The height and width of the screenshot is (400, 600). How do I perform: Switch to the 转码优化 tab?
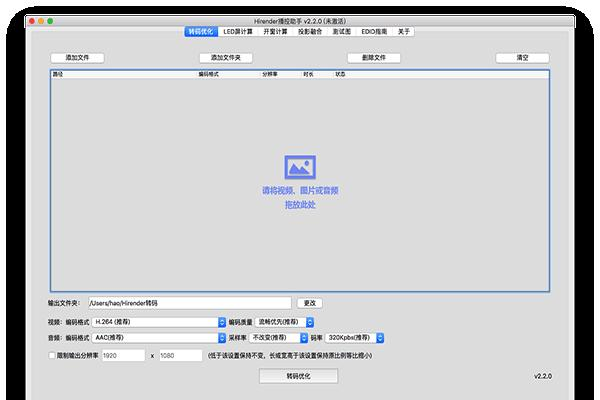click(x=201, y=31)
